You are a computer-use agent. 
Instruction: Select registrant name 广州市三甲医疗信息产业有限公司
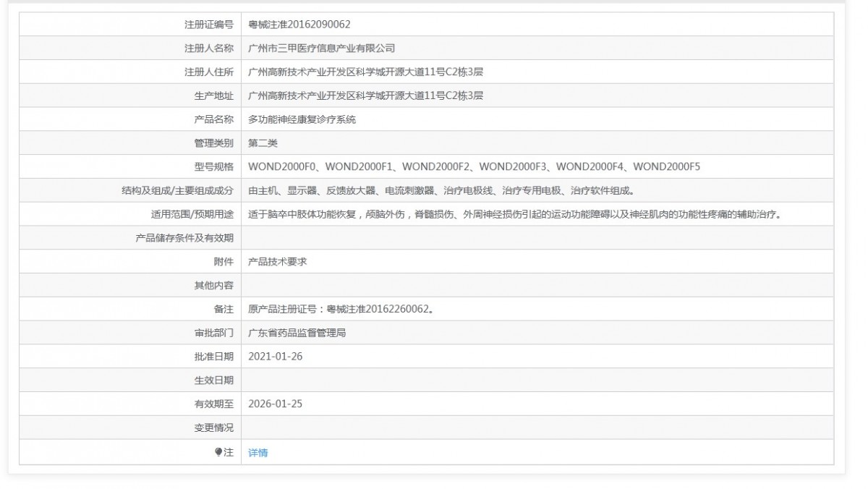pos(322,48)
